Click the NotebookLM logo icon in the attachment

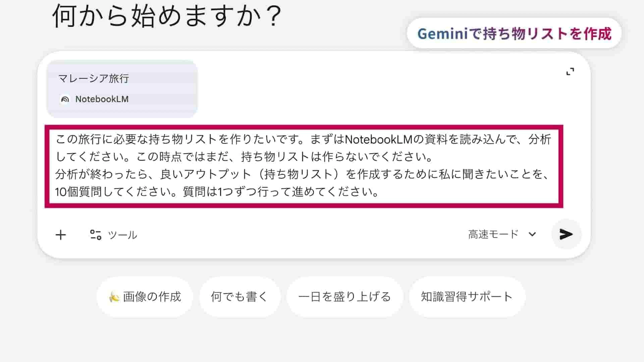point(65,99)
